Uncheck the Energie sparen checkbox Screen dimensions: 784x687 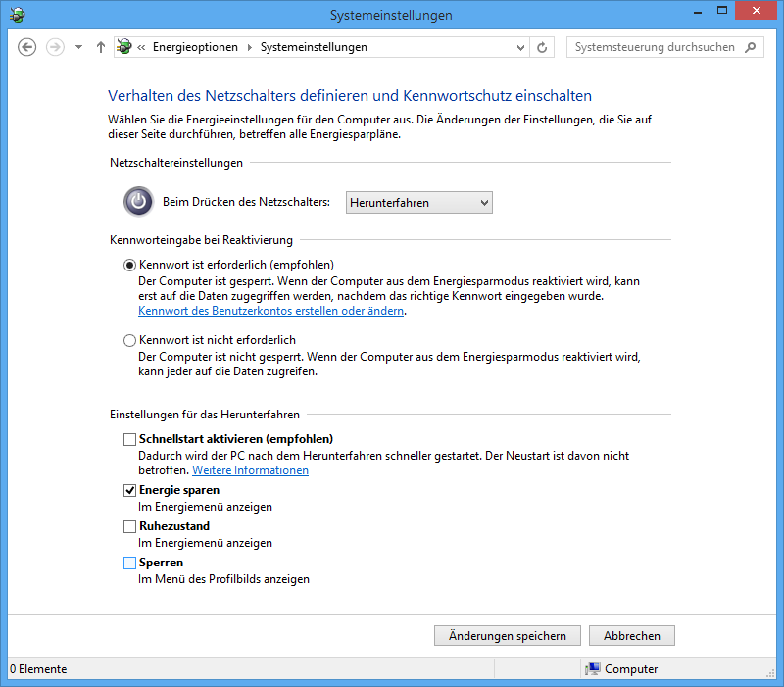130,490
